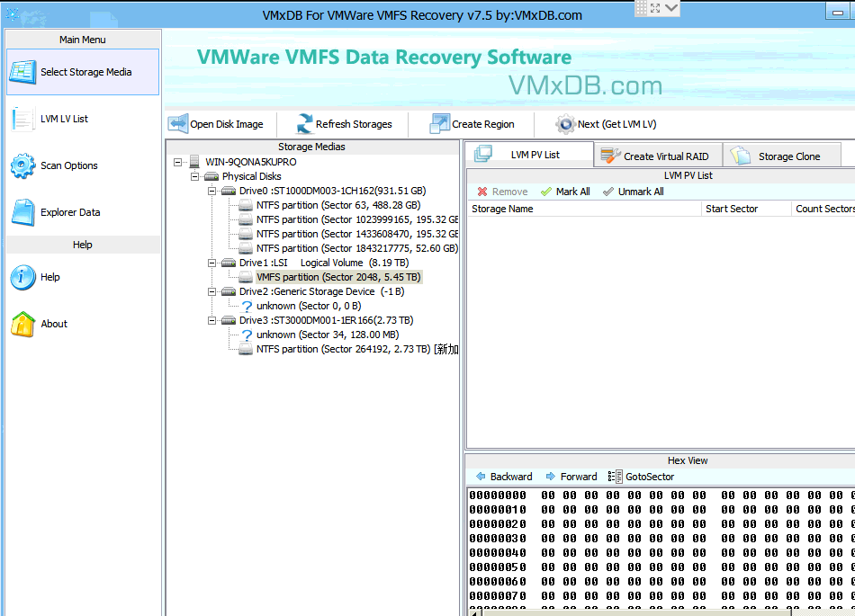Click the Count Sectors column header

[x=823, y=209]
